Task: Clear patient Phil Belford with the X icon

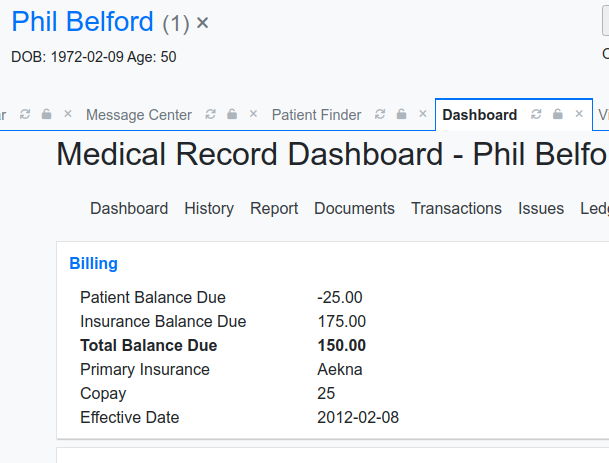Action: (x=202, y=23)
